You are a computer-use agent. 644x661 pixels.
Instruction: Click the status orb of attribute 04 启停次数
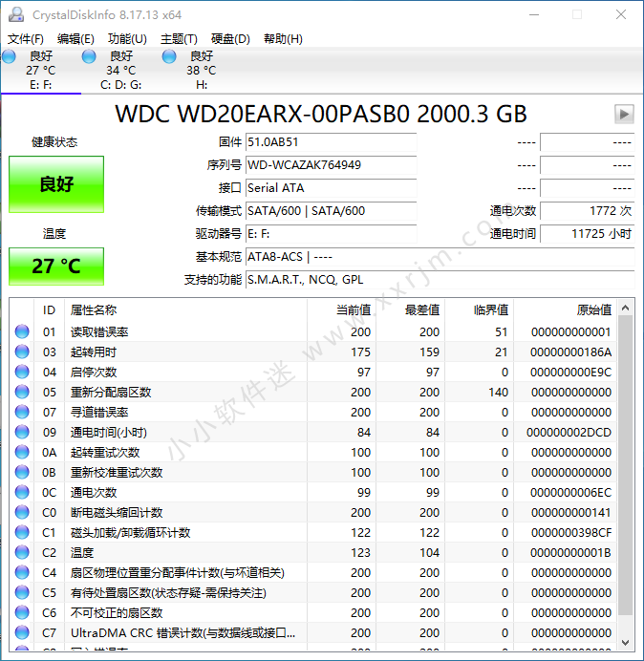coord(22,372)
